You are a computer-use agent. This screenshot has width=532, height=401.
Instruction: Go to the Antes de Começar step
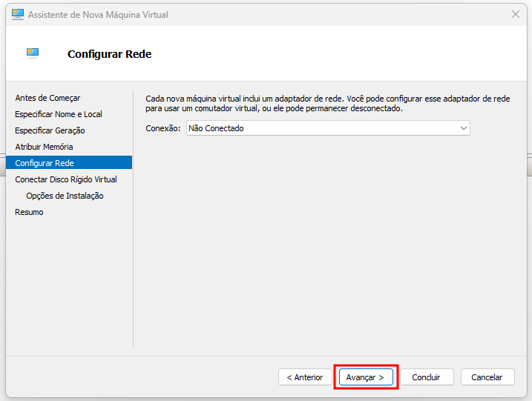point(47,98)
